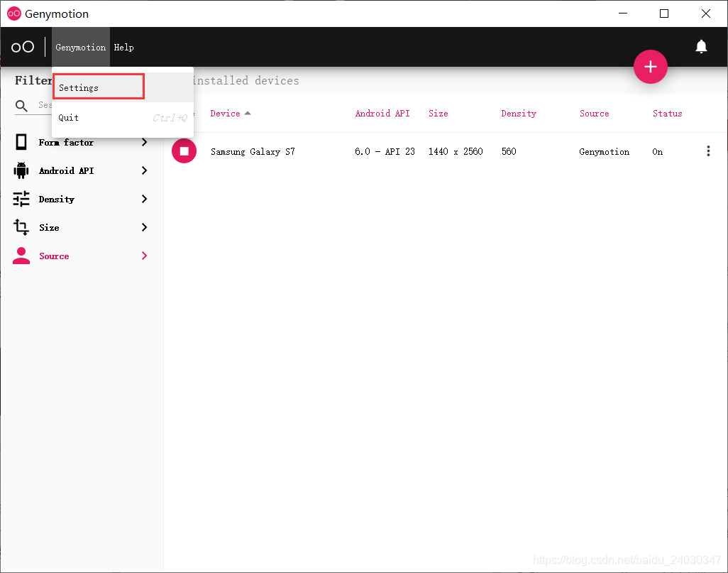
Task: Expand the Form factor filter chevron
Action: tap(144, 142)
